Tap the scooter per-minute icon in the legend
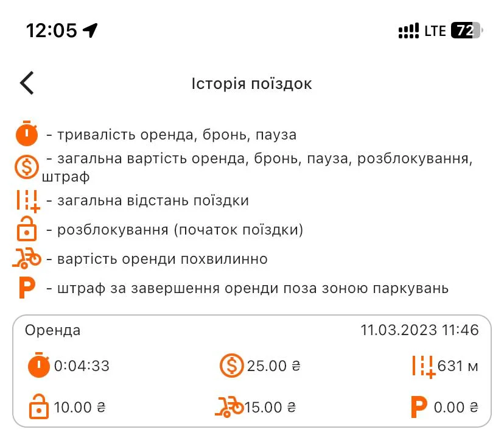This screenshot has height=435, width=504. [27, 259]
